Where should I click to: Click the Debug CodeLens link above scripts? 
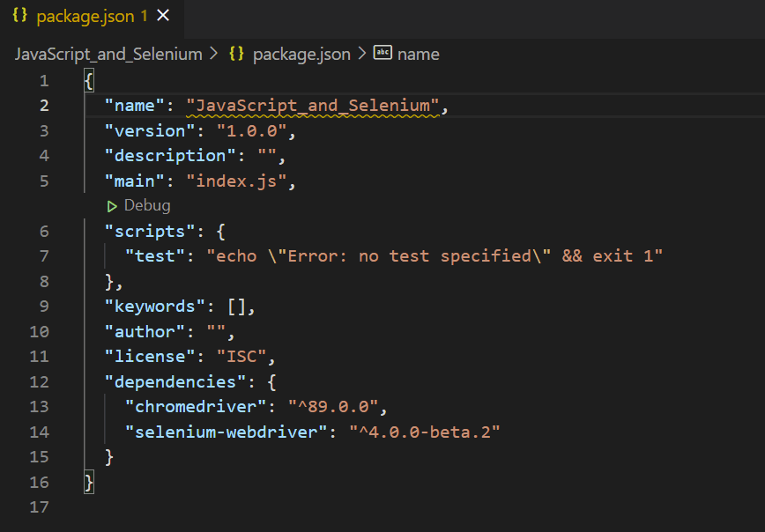pyautogui.click(x=146, y=206)
